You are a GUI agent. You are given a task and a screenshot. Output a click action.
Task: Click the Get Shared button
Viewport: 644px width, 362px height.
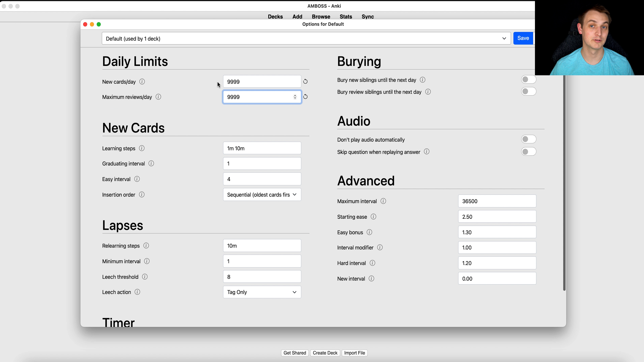click(x=294, y=353)
